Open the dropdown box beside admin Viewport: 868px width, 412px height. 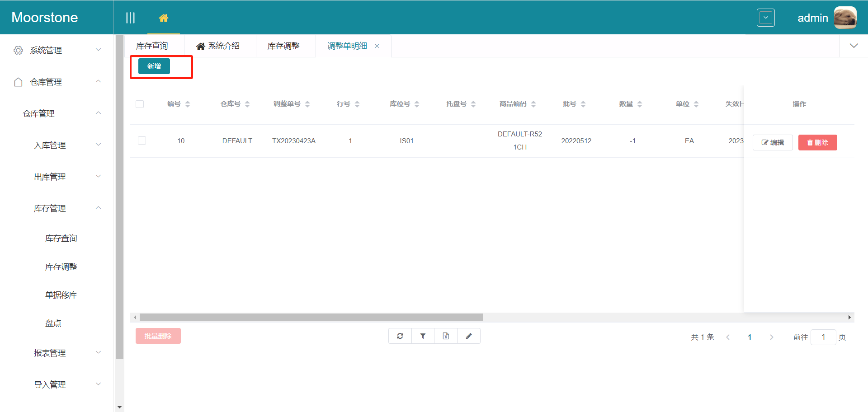(765, 18)
